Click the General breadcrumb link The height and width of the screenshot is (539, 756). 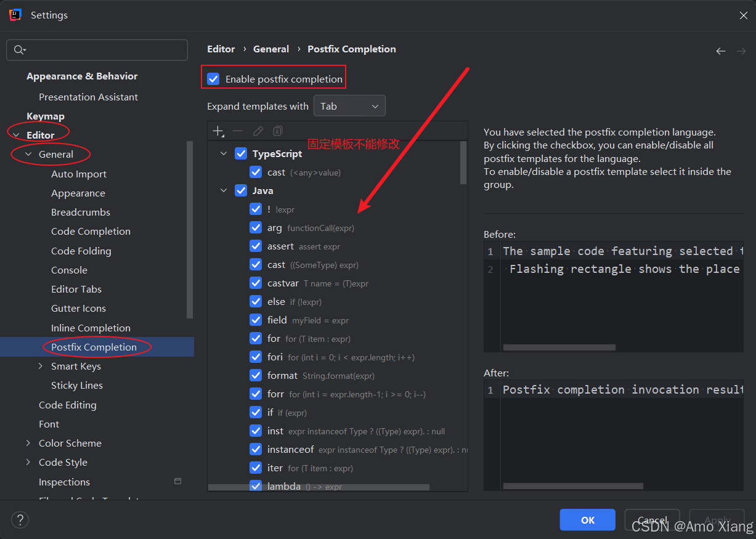271,49
